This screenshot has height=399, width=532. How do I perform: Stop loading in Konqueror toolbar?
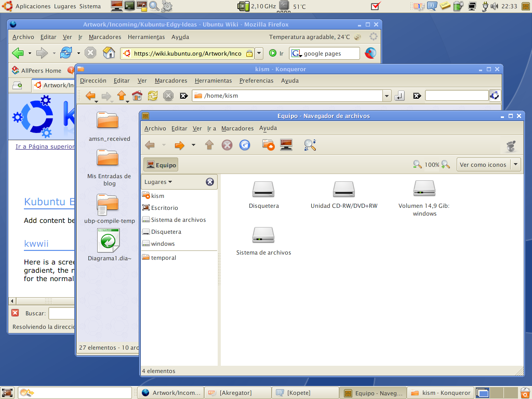168,96
